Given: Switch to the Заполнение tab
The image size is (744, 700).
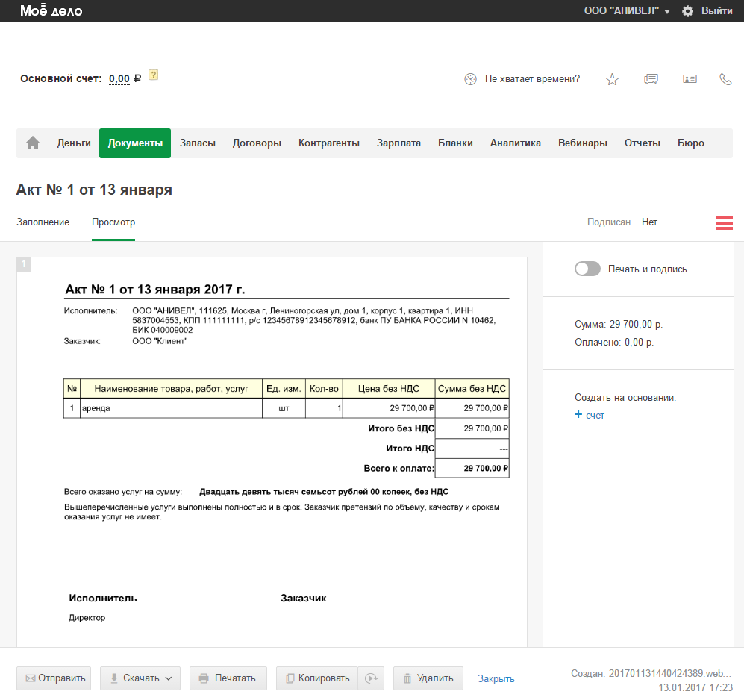Looking at the screenshot, I should click(x=43, y=222).
